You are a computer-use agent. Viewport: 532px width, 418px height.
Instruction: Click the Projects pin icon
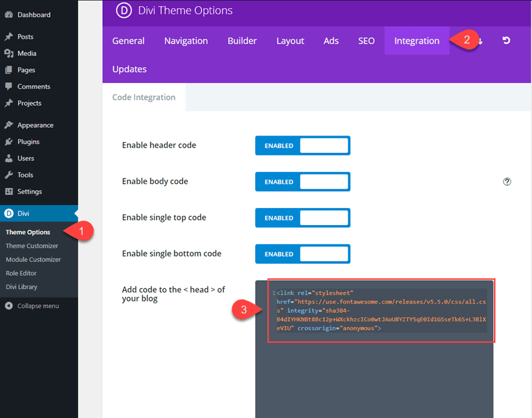pyautogui.click(x=9, y=103)
